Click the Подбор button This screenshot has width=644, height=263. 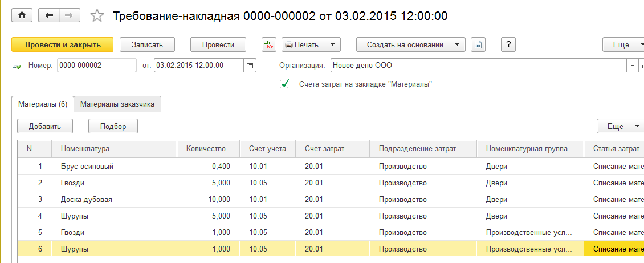tap(113, 126)
